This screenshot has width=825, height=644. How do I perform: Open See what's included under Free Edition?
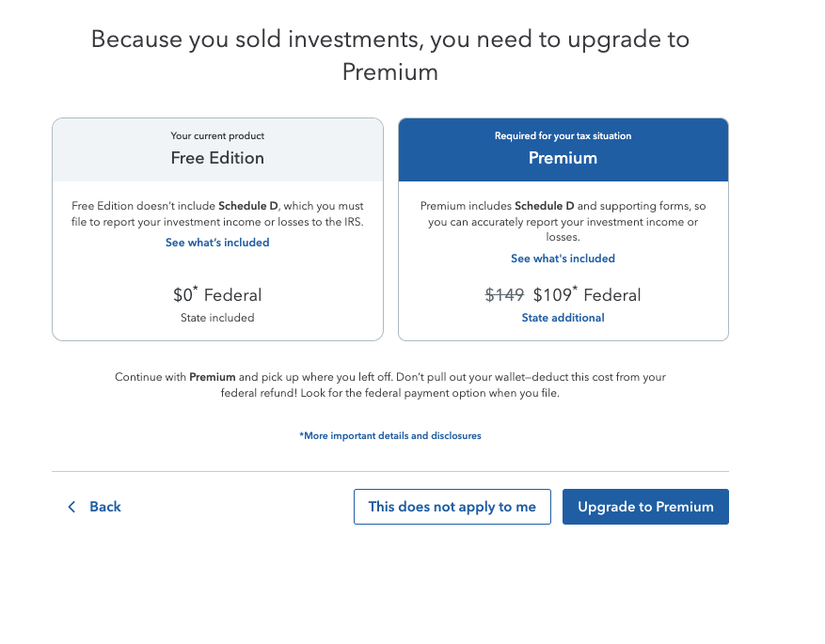click(217, 243)
